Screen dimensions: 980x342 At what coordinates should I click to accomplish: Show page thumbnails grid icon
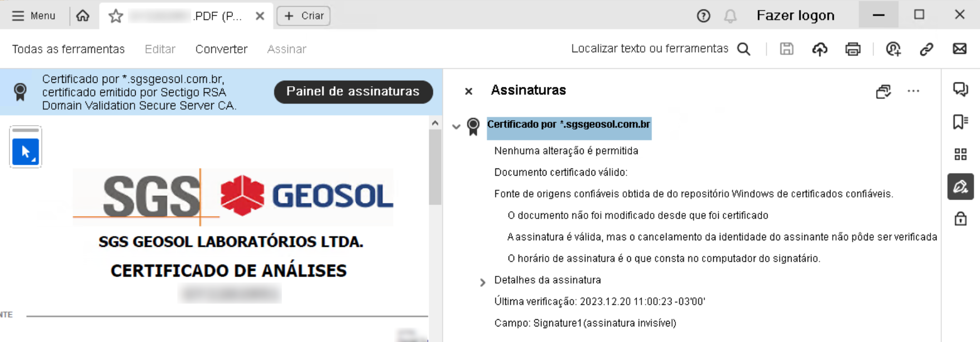point(961,154)
